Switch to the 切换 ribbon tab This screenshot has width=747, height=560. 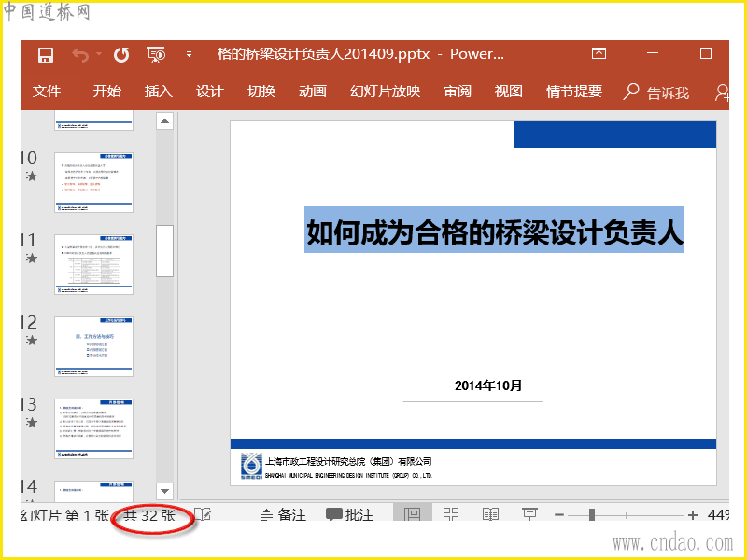[x=261, y=91]
